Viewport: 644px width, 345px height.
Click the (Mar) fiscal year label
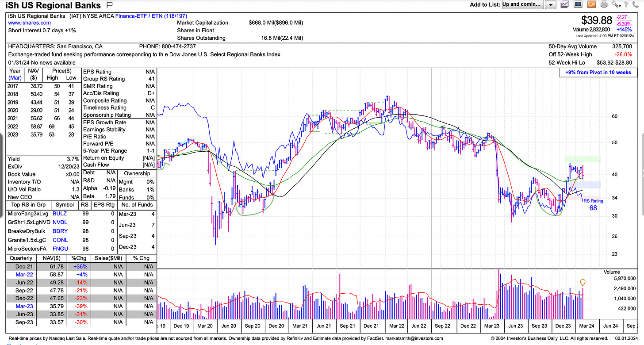(x=15, y=77)
